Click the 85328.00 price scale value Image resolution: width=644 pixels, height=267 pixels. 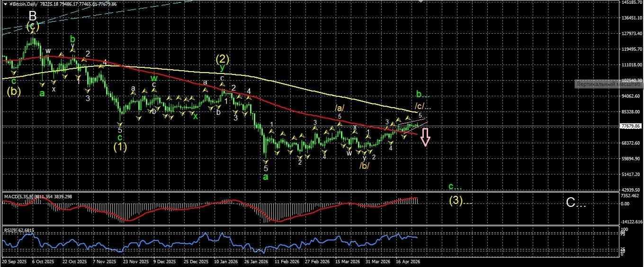point(630,112)
